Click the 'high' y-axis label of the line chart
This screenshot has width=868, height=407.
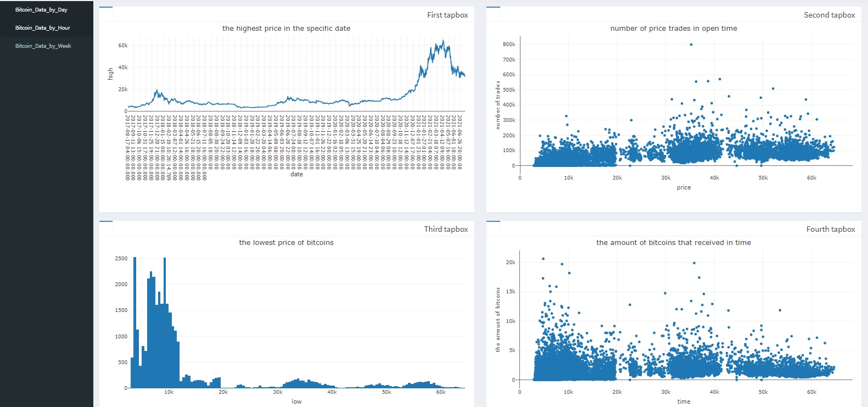[110, 74]
